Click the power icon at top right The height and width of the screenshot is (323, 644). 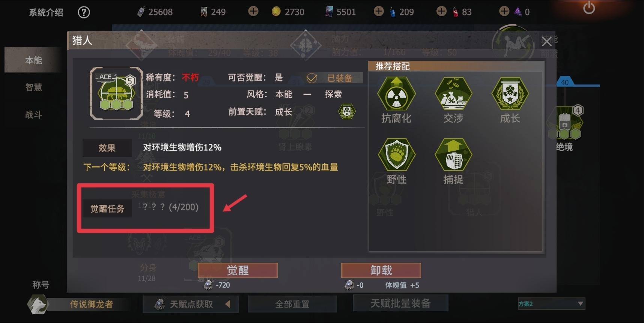[589, 8]
